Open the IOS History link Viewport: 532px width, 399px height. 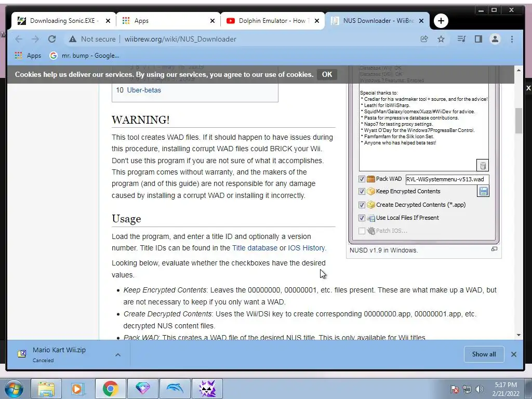[x=307, y=248]
